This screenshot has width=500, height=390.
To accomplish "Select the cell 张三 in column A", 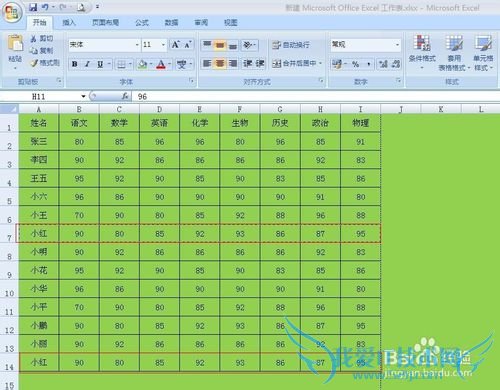I will [x=39, y=142].
